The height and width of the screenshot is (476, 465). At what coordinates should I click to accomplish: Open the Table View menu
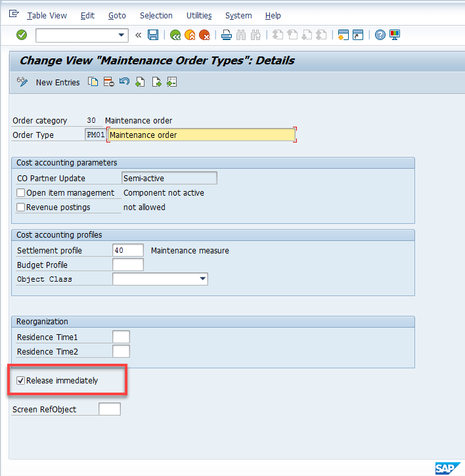(47, 15)
